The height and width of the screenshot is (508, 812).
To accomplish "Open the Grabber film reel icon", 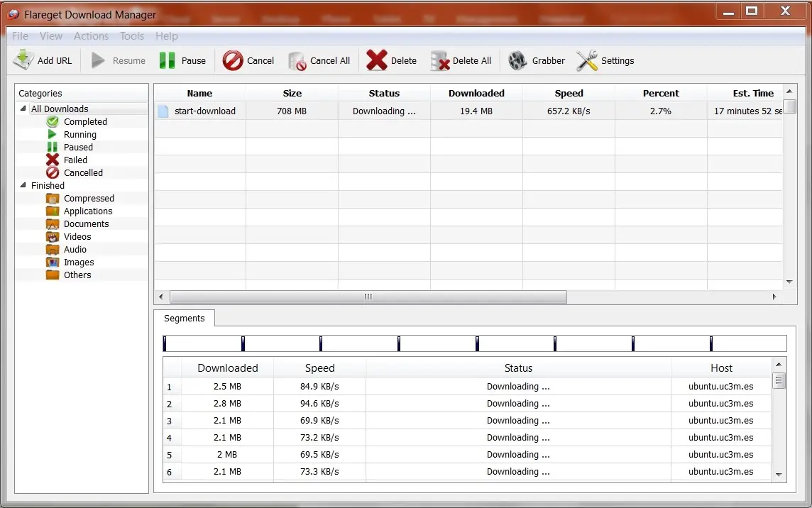I will pyautogui.click(x=517, y=60).
